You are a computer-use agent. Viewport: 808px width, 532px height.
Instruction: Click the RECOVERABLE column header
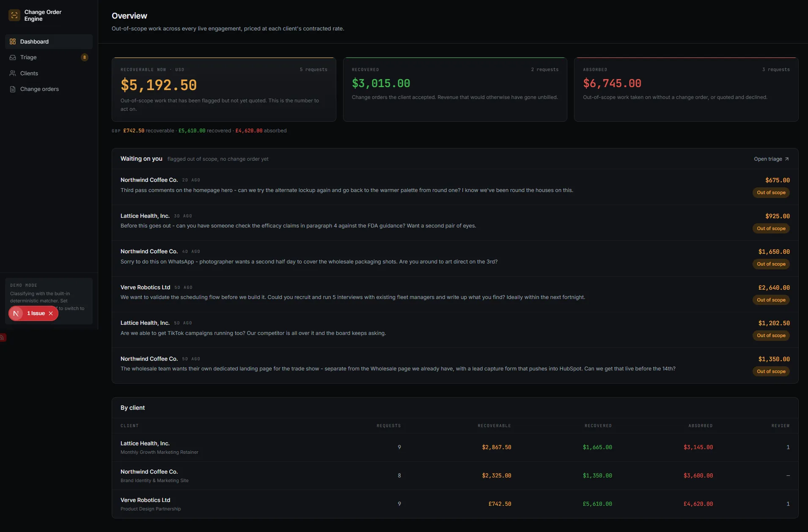(494, 426)
